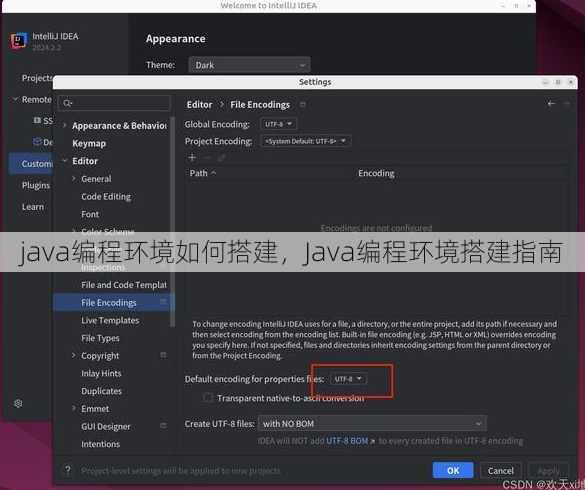Click the Cancel button
Screen dimensions: 585x490
(x=501, y=470)
